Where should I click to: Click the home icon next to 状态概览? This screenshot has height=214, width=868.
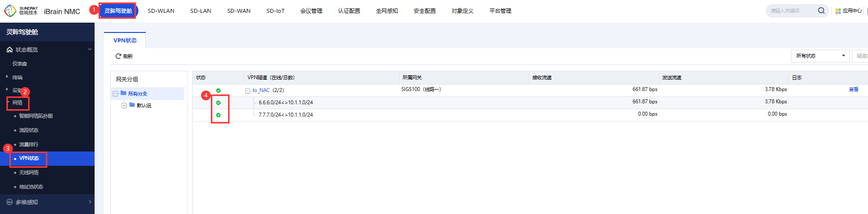pyautogui.click(x=9, y=50)
